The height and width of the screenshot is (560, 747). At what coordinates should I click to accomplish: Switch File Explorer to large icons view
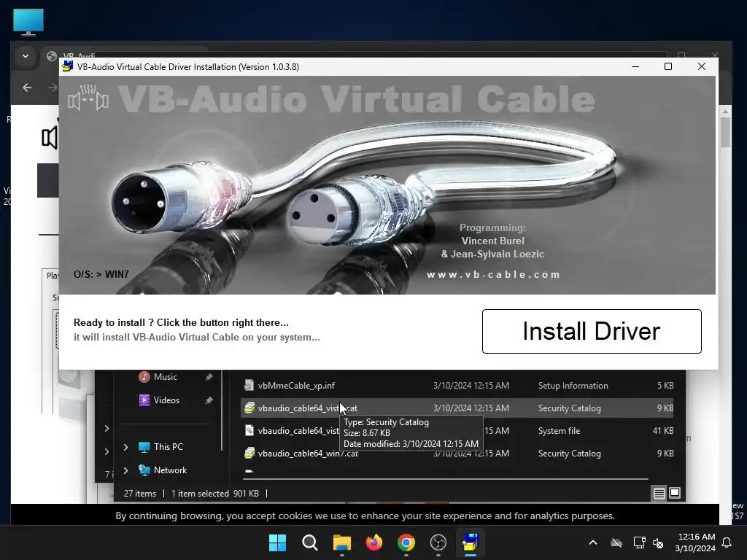click(675, 493)
